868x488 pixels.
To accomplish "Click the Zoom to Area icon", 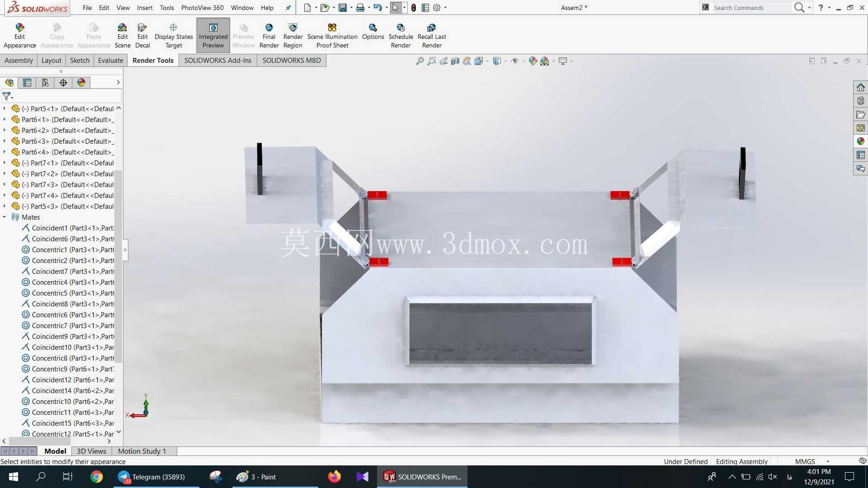I will coord(432,61).
